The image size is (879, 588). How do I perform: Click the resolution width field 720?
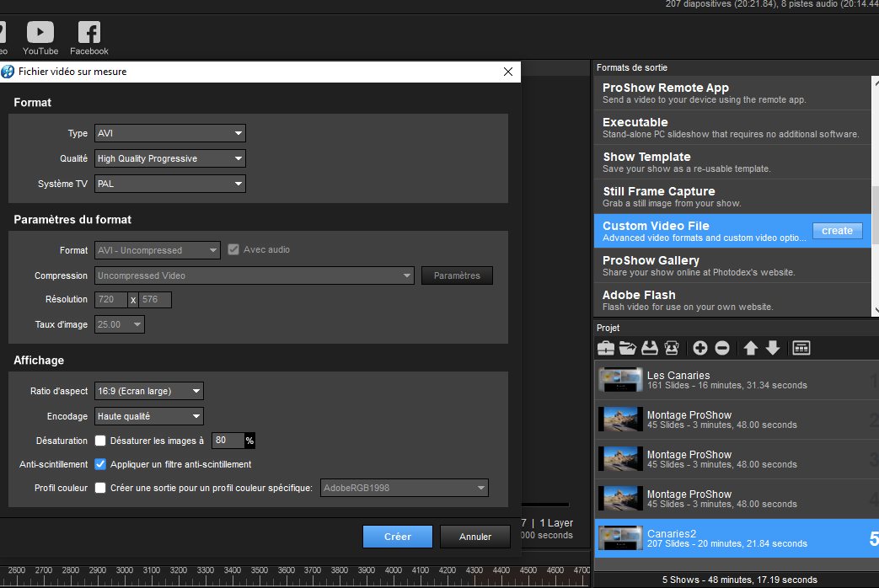pos(111,299)
